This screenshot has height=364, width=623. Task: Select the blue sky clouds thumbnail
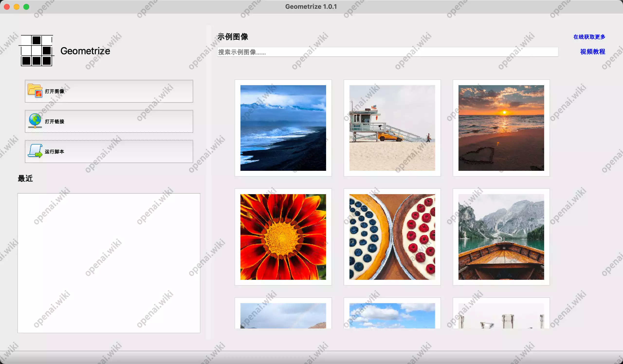coord(392,313)
